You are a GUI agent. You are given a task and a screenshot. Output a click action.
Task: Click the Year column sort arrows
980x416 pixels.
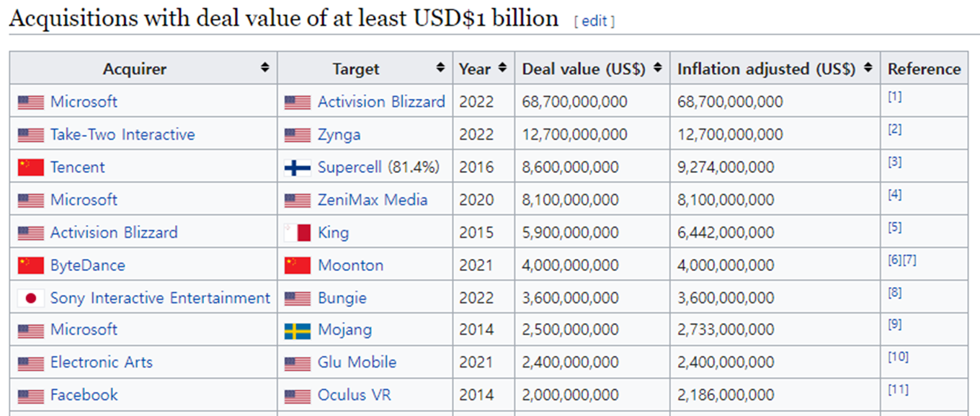[502, 68]
